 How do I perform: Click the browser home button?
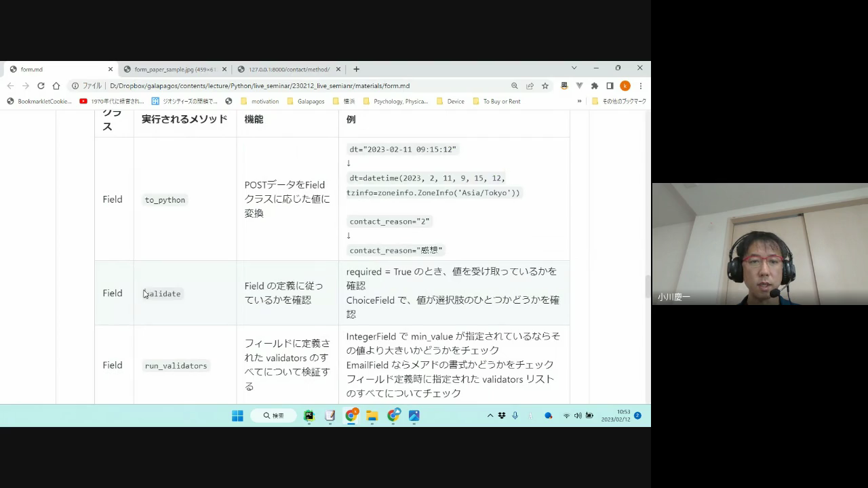(56, 86)
